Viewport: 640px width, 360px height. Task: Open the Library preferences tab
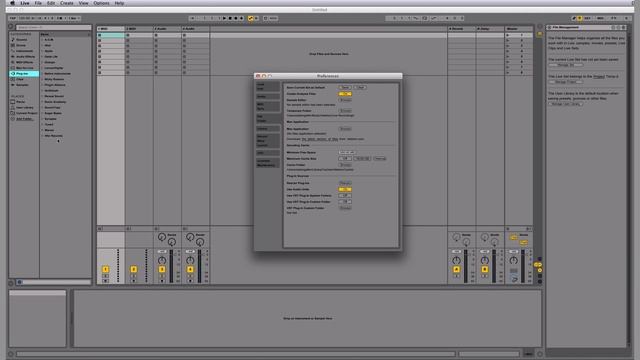(x=268, y=129)
